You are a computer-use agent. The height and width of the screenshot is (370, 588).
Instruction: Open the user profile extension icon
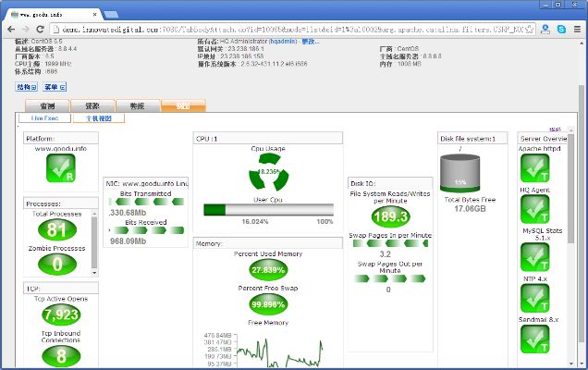[x=545, y=29]
